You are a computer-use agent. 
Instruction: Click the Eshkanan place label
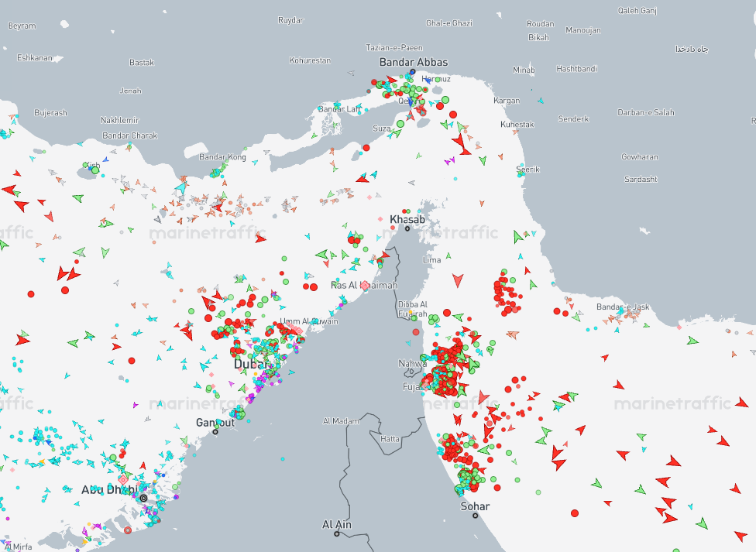coord(35,58)
